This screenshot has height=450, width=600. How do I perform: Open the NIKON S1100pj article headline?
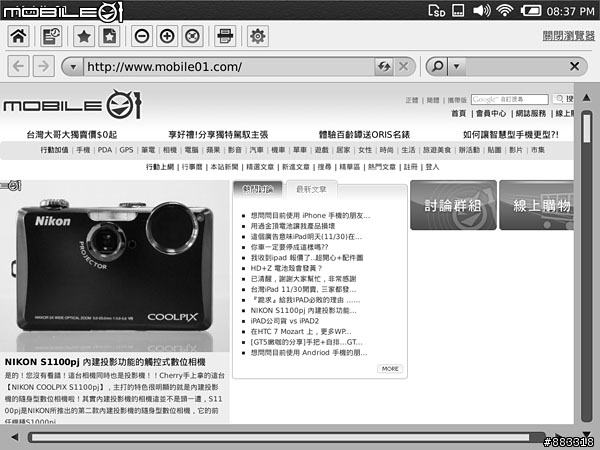[x=105, y=362]
